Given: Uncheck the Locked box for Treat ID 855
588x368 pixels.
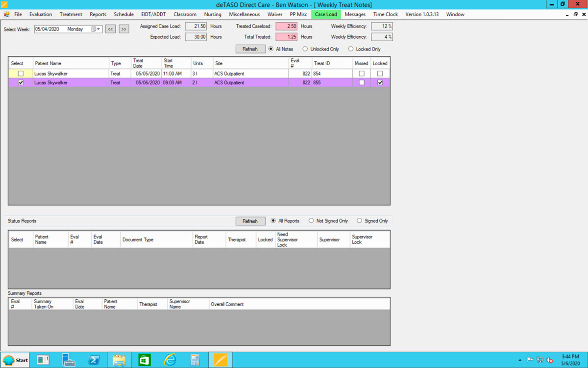Looking at the screenshot, I should 380,83.
